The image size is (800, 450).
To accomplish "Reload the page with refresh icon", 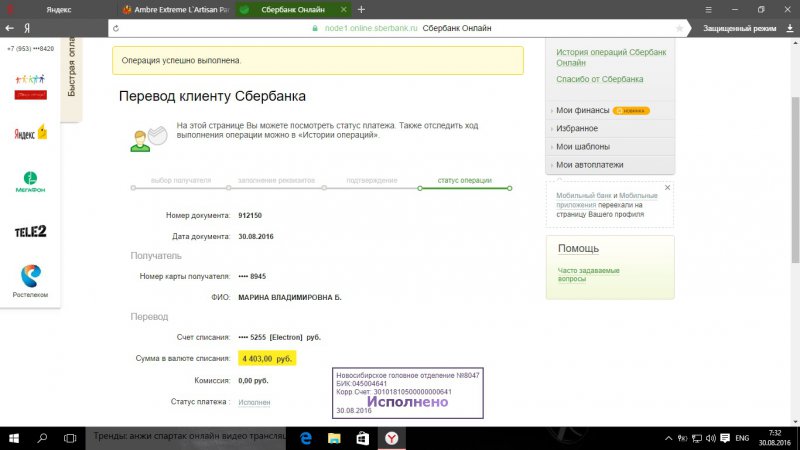I will click(x=116, y=28).
